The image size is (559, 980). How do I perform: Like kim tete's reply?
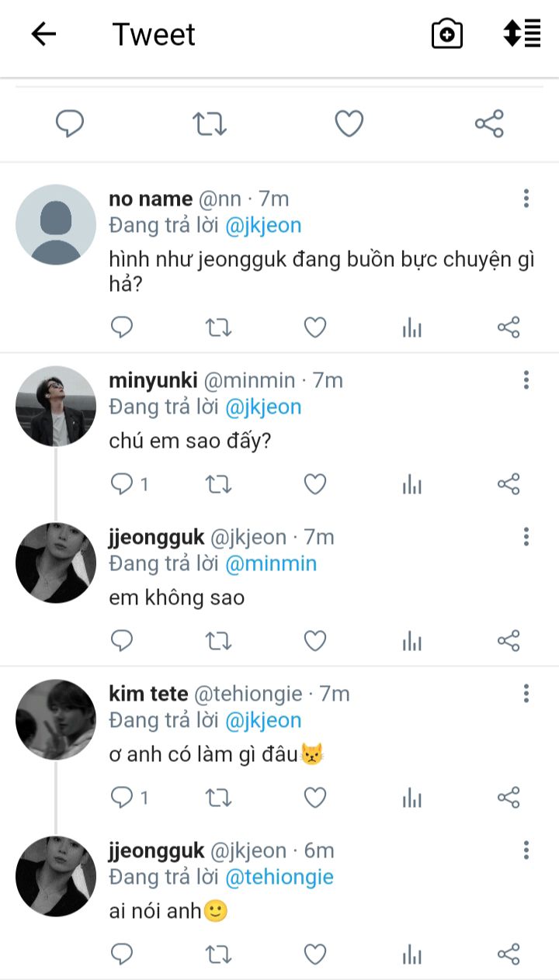314,798
